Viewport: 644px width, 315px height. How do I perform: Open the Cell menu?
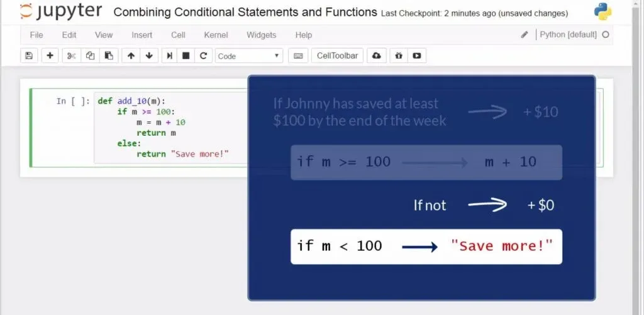pos(178,35)
